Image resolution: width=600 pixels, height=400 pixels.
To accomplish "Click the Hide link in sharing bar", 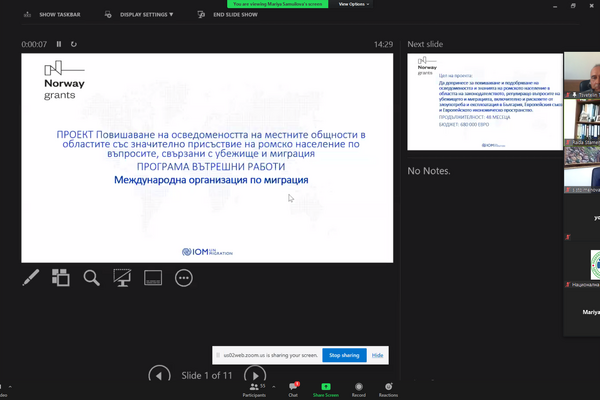I will 377,355.
